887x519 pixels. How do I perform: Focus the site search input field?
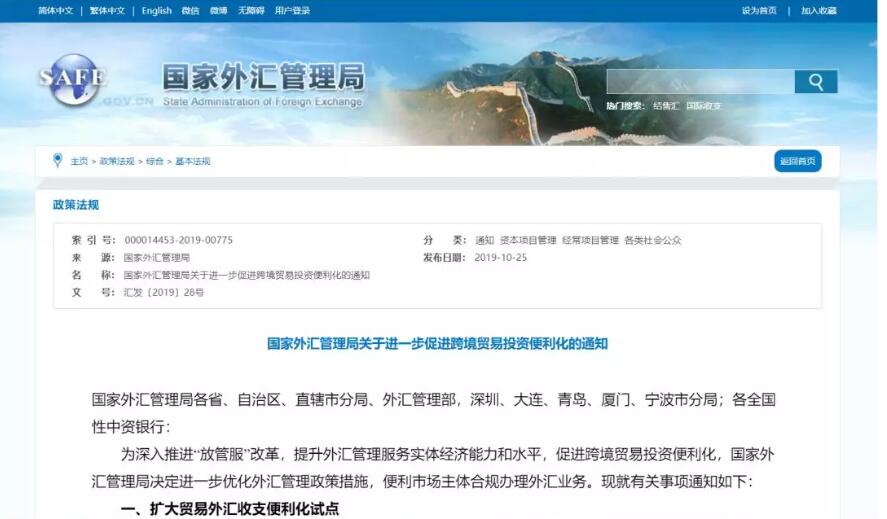point(700,82)
